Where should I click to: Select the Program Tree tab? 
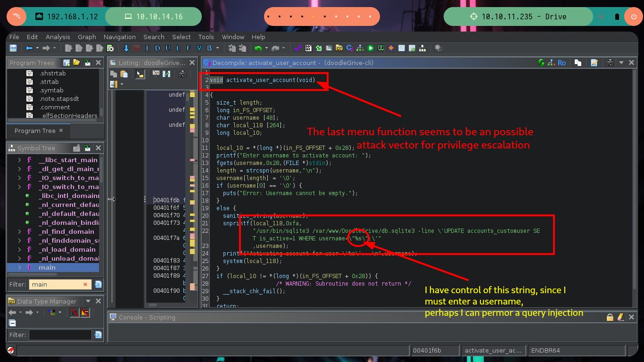(35, 131)
